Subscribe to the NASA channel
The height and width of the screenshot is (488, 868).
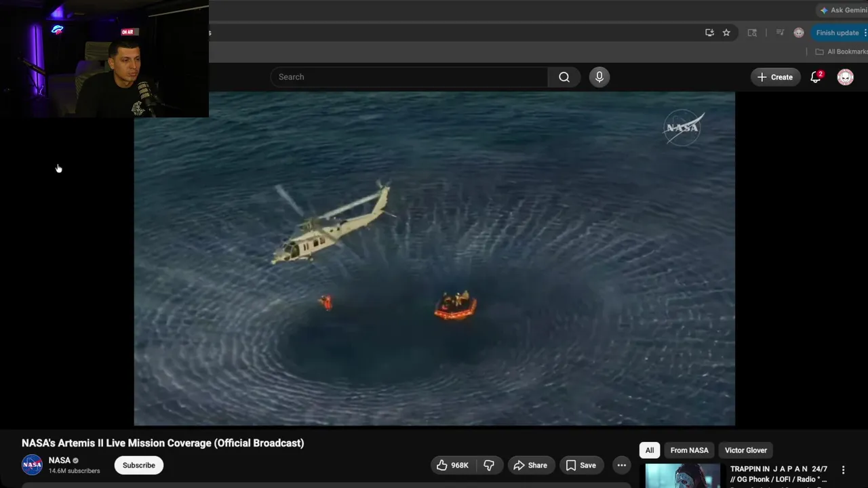[x=139, y=465]
